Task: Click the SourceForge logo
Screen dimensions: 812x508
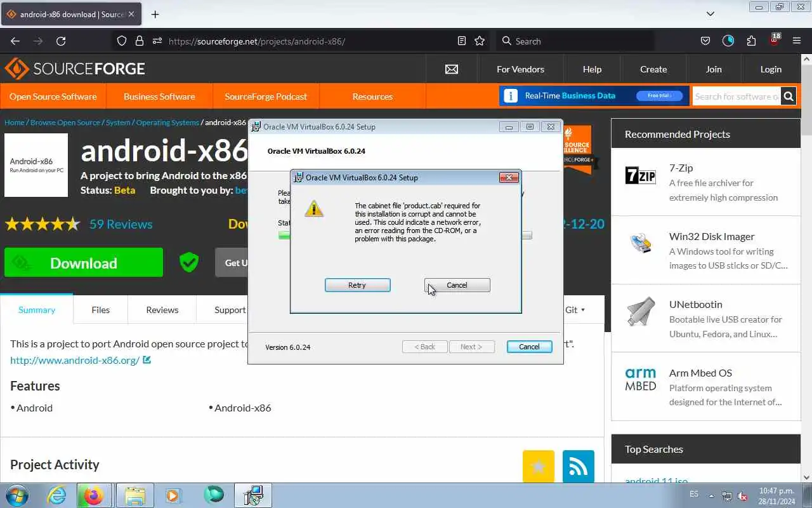Action: tap(75, 69)
